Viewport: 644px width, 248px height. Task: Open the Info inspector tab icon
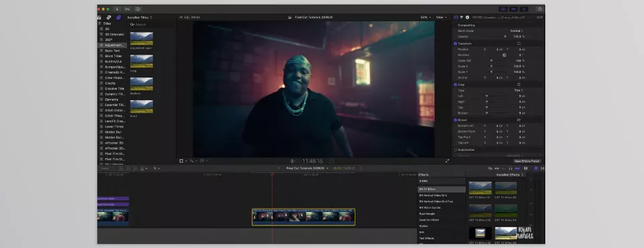[468, 17]
